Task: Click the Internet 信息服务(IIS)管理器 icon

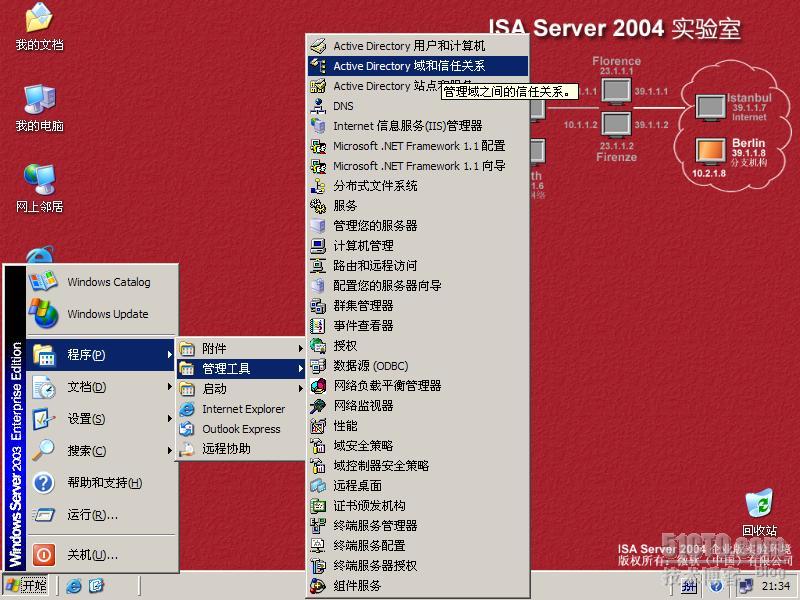Action: (318, 126)
